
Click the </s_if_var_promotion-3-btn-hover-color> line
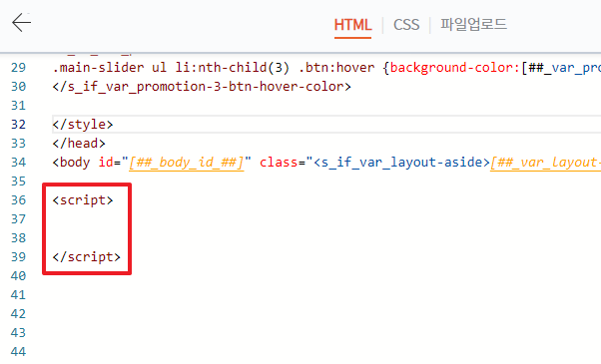click(202, 87)
